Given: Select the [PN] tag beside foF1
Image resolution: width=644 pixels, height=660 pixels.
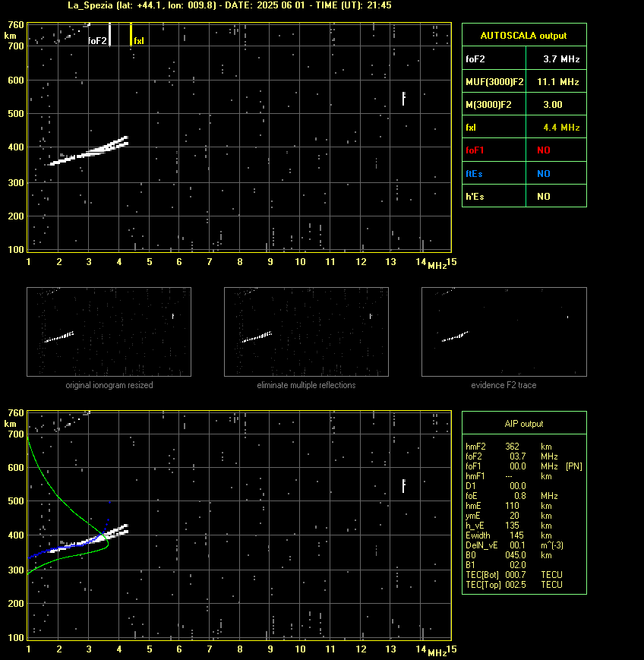Looking at the screenshot, I should (x=574, y=466).
